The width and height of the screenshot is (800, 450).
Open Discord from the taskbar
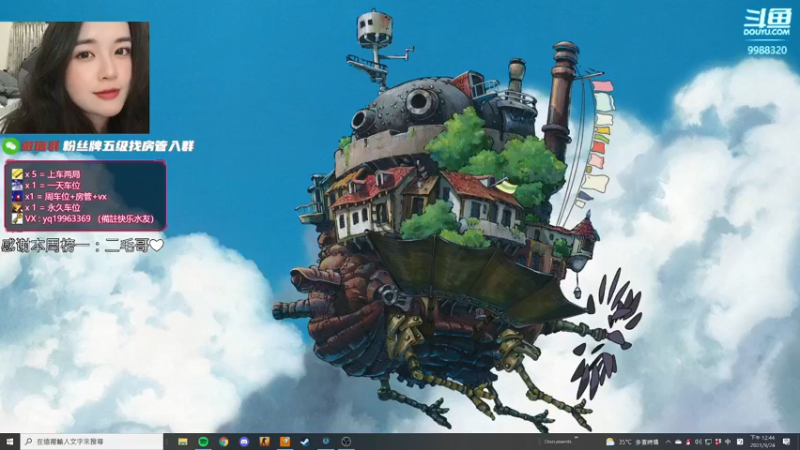244,441
